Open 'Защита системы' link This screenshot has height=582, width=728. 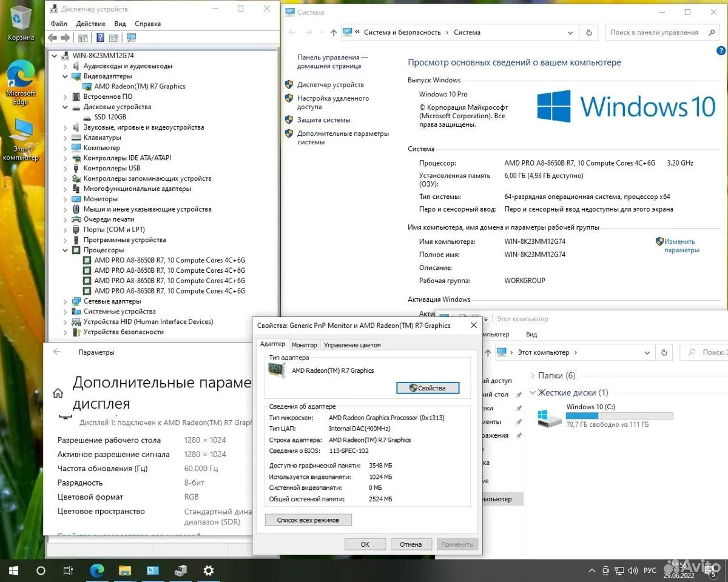point(324,120)
